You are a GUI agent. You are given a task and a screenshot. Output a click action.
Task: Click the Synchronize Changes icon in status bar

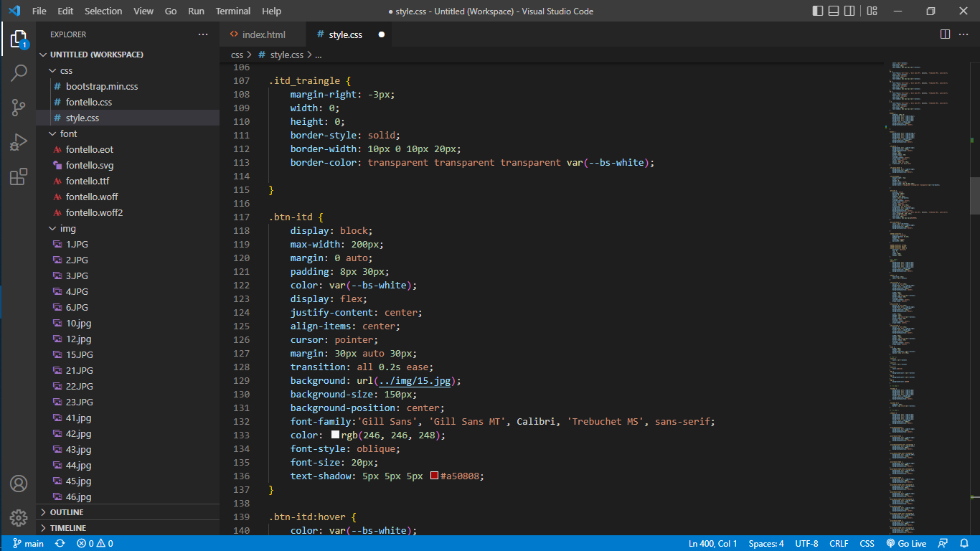60,543
